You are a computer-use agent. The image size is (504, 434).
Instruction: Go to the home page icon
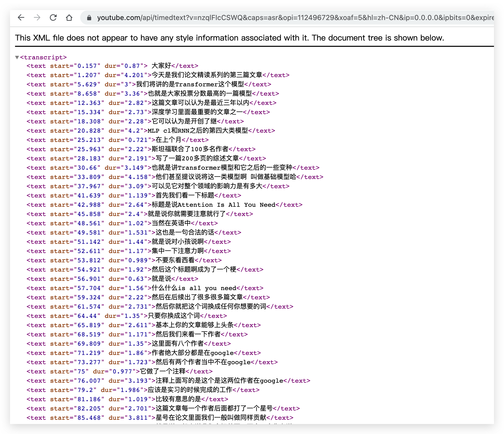69,18
